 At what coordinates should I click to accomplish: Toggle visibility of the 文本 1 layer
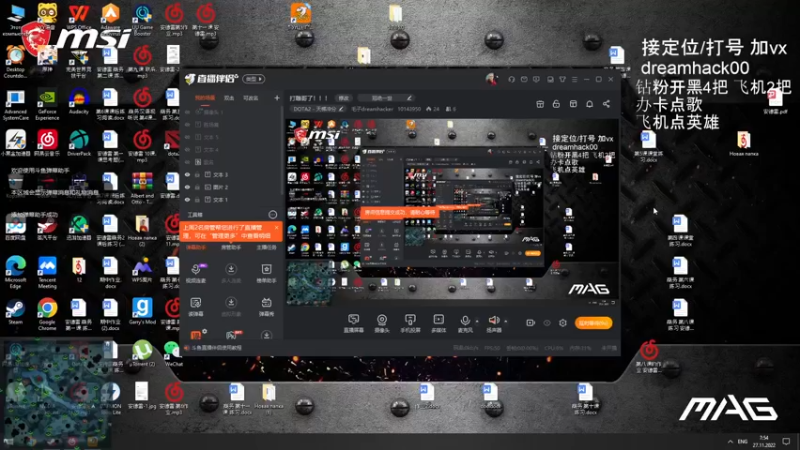tap(187, 199)
